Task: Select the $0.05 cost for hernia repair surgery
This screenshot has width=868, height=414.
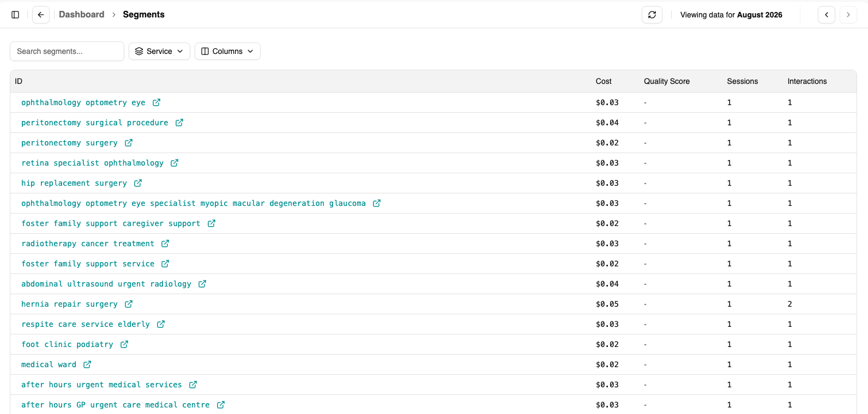Action: (x=607, y=304)
